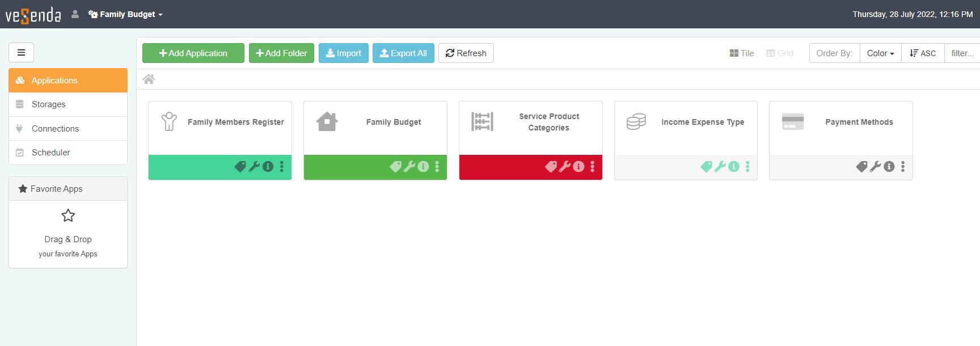Click the tag icon on Family Members Register
The width and height of the screenshot is (980, 346).
coord(240,167)
